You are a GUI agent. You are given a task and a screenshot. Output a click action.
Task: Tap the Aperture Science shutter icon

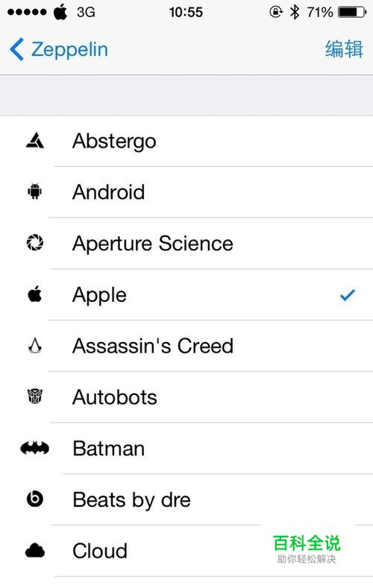click(x=35, y=242)
